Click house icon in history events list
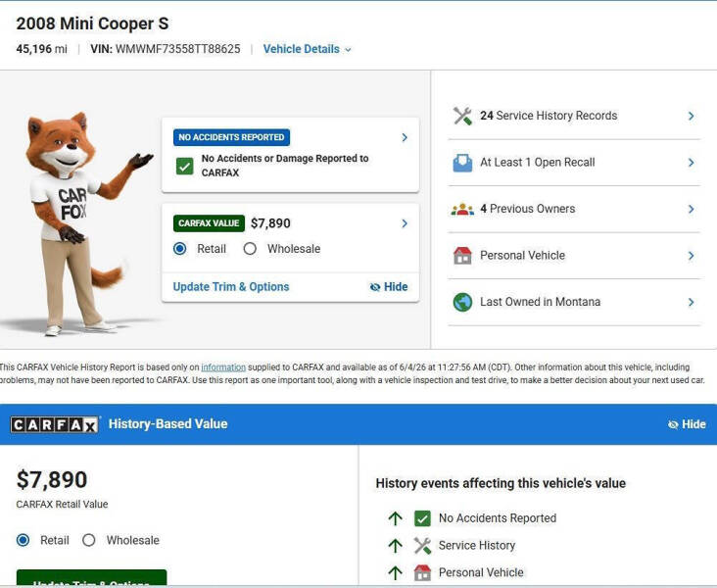Image resolution: width=717 pixels, height=588 pixels. tap(422, 572)
